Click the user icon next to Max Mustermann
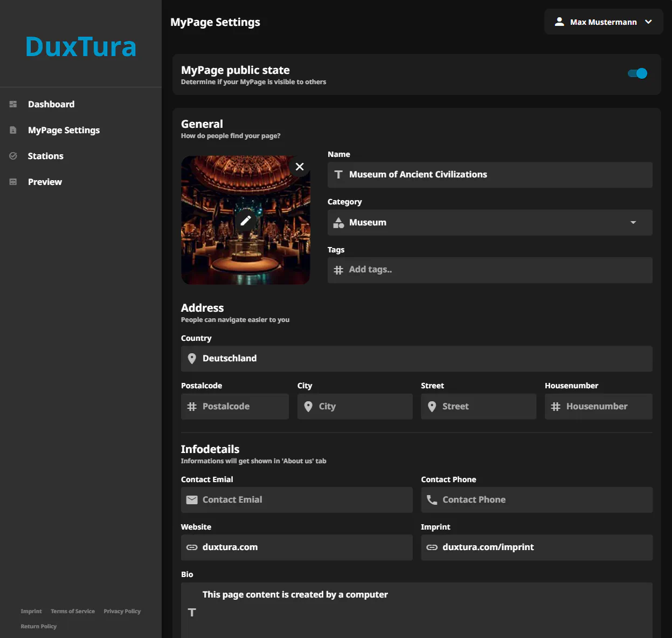The image size is (672, 638). (x=559, y=22)
